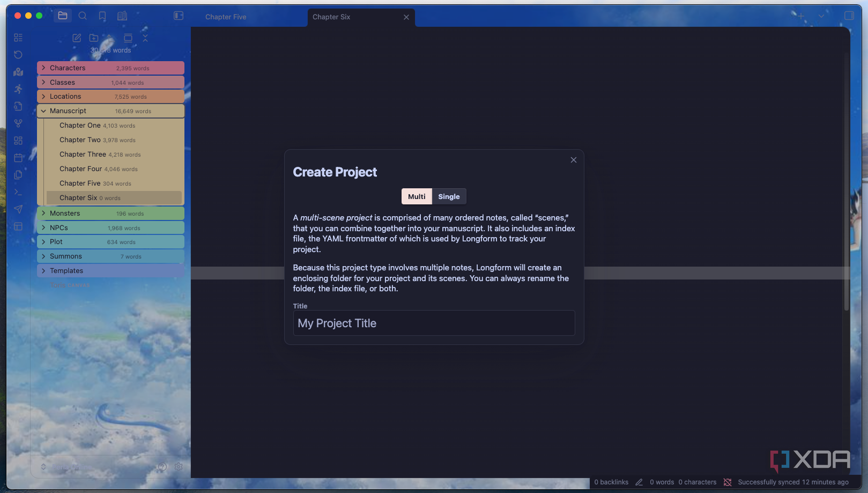This screenshot has height=493, width=868.
Task: Collapse all folders icon
Action: click(145, 38)
